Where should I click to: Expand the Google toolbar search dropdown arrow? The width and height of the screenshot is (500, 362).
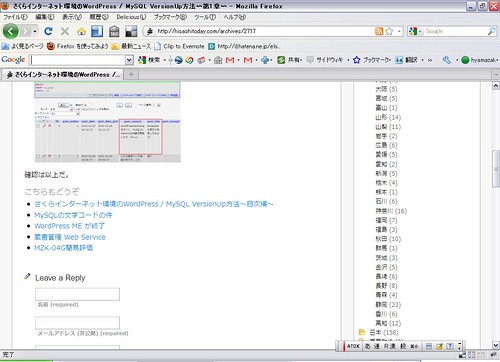(x=129, y=60)
